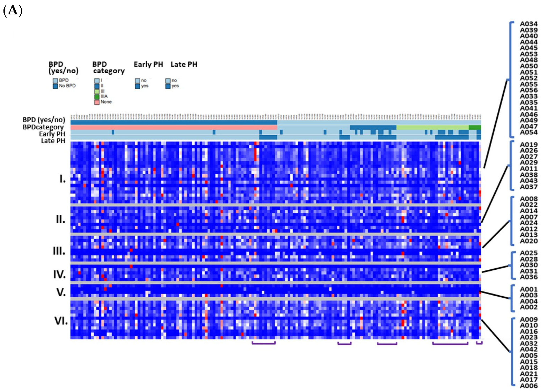The height and width of the screenshot is (392, 542).
Task: Click the A001 label in cluster V list
Action: pyautogui.click(x=529, y=289)
